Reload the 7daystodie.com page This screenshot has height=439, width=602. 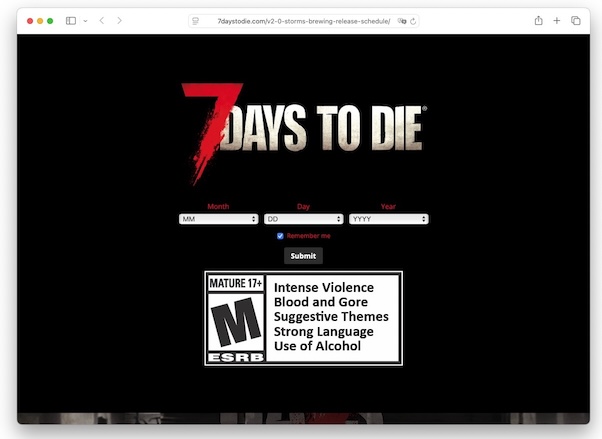tap(412, 20)
